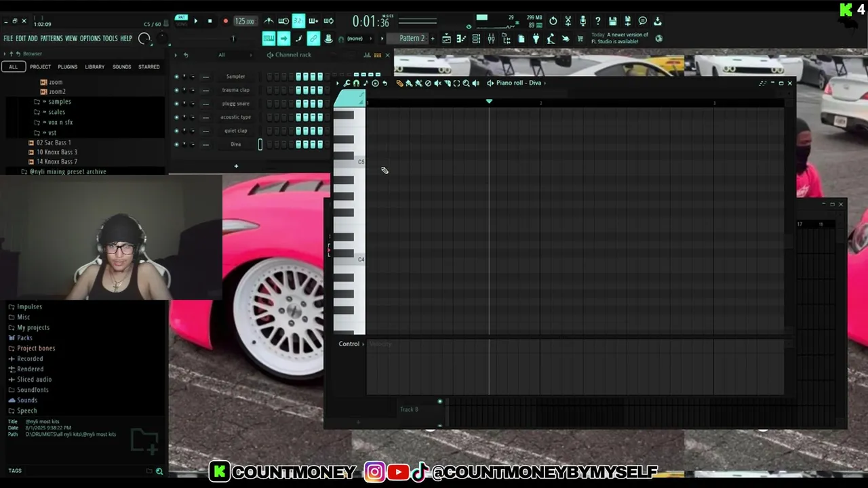Click the add folder icon in browser
868x488 pixels.
145,441
